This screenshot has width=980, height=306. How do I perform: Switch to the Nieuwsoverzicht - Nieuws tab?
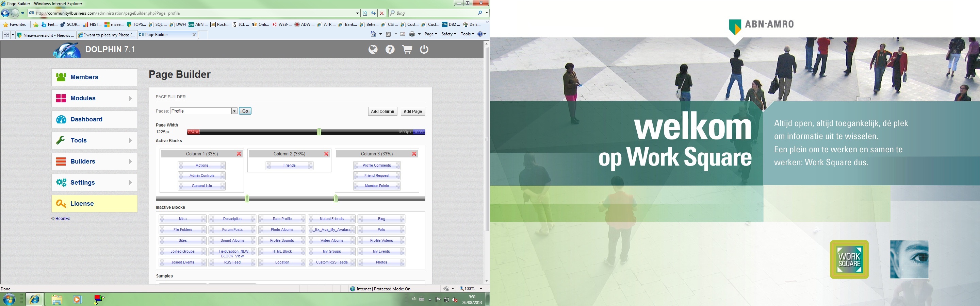coord(46,35)
